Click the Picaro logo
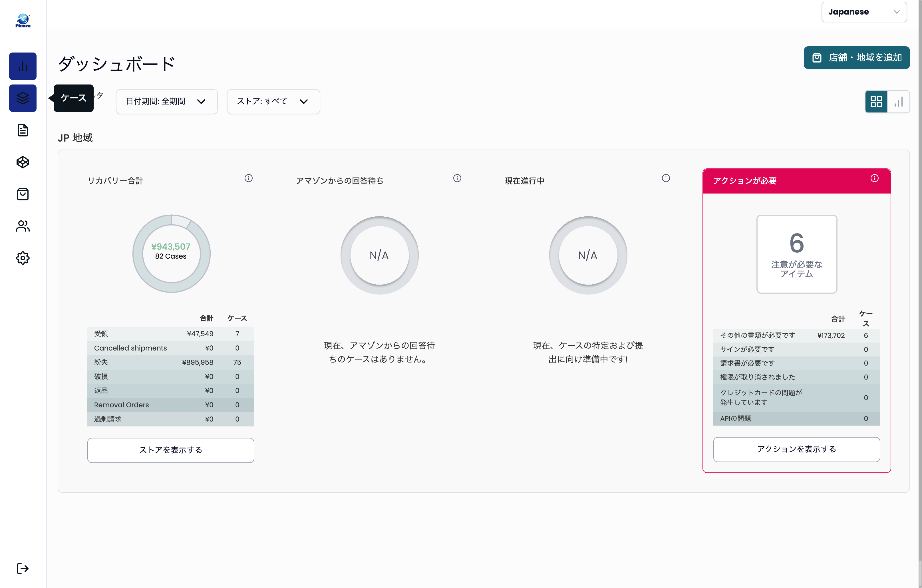The image size is (922, 588). (x=23, y=21)
